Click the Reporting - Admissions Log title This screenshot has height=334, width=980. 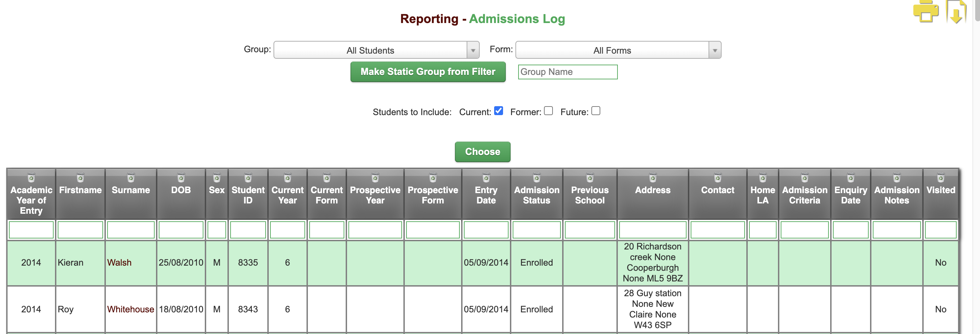point(482,19)
